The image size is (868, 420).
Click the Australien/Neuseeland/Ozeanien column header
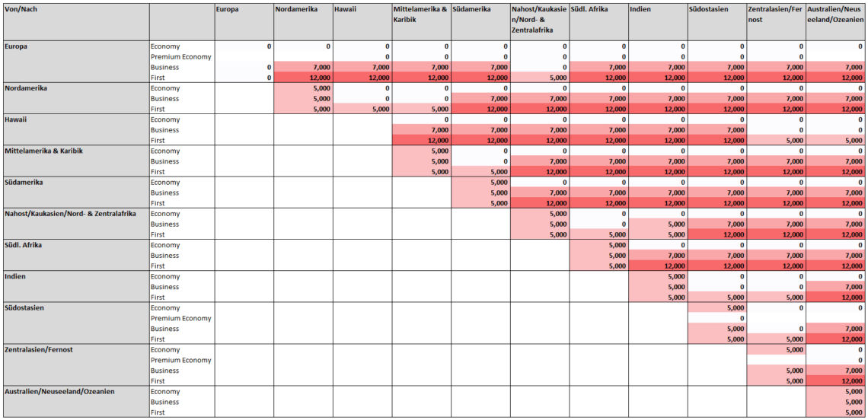[835, 21]
